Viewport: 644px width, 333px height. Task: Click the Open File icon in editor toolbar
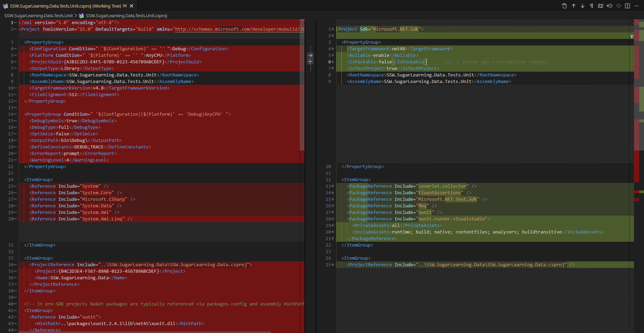[564, 6]
